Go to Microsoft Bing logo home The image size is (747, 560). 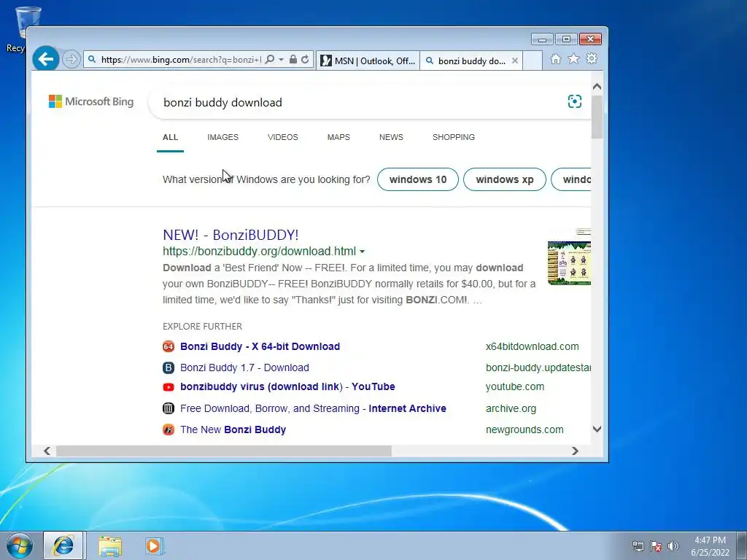[x=91, y=101]
